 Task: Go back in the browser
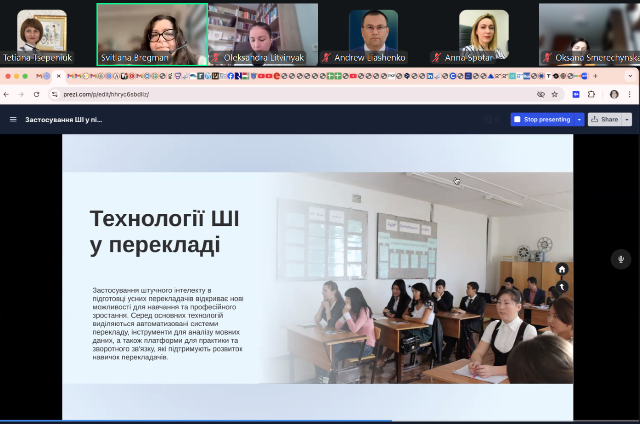click(6, 94)
